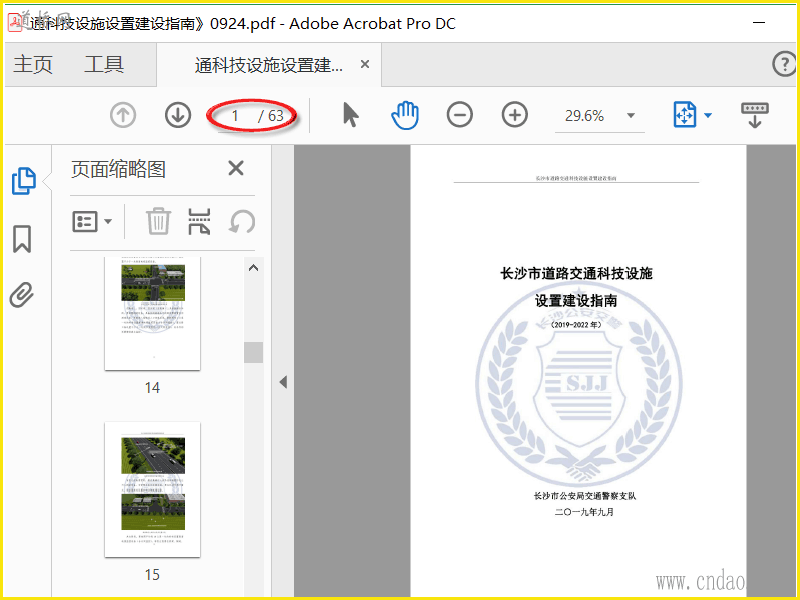Expand fit page options arrow
This screenshot has width=800, height=600.
tap(708, 115)
